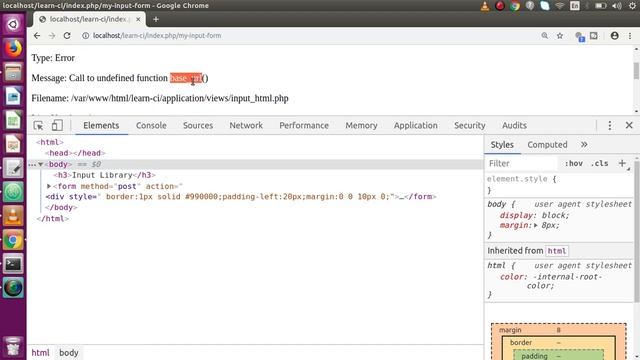
Task: Open the text editor icon in the dock
Action: 13,168
